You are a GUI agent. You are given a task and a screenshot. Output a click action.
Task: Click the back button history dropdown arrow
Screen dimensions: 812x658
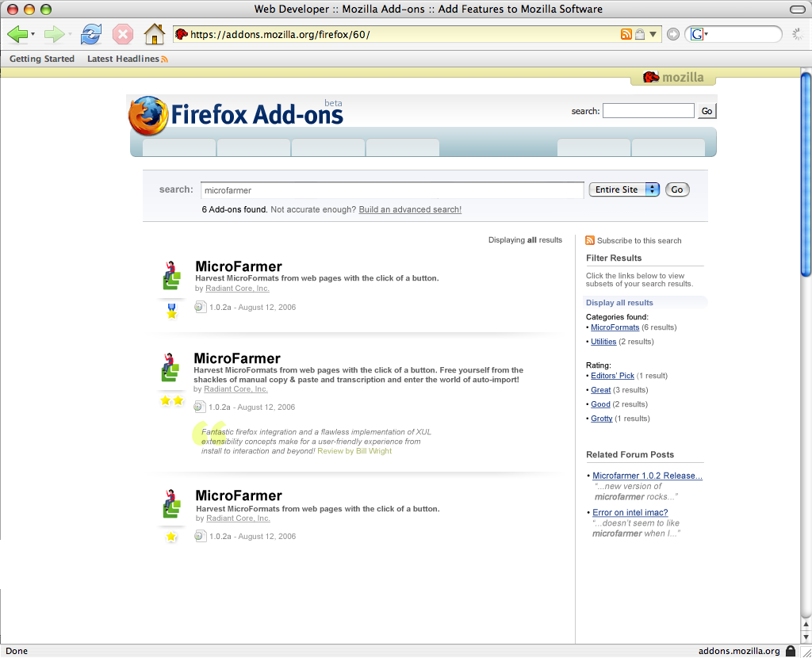(33, 35)
